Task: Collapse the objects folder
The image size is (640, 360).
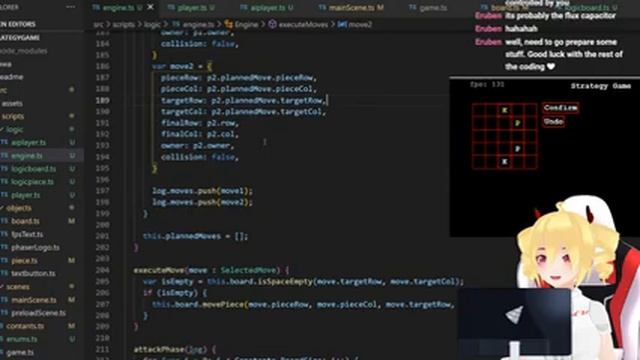Action: [18, 208]
